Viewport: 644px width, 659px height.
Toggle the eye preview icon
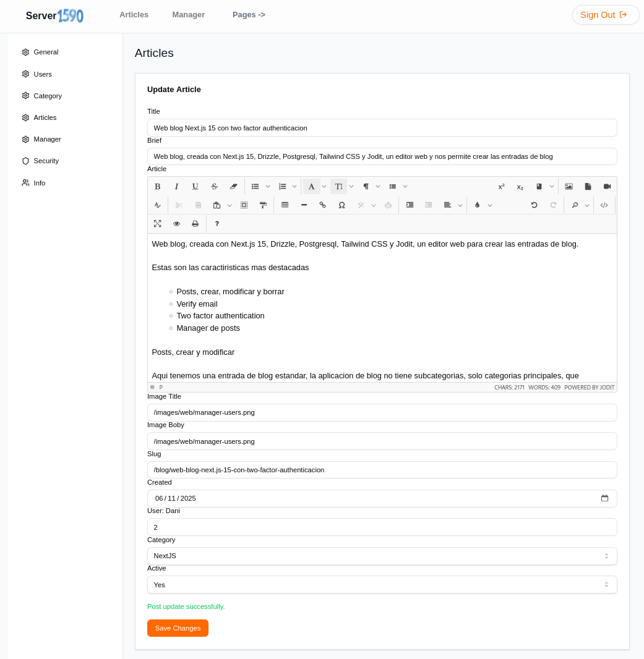[x=176, y=224]
